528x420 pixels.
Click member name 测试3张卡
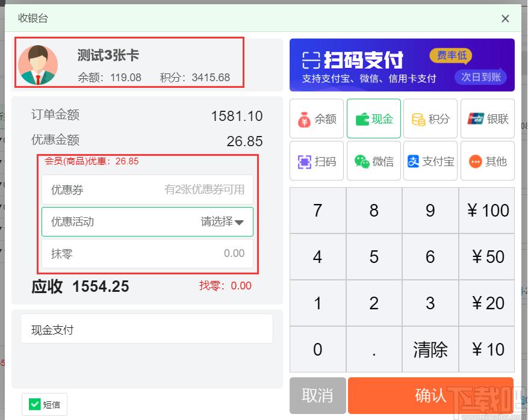pyautogui.click(x=108, y=55)
